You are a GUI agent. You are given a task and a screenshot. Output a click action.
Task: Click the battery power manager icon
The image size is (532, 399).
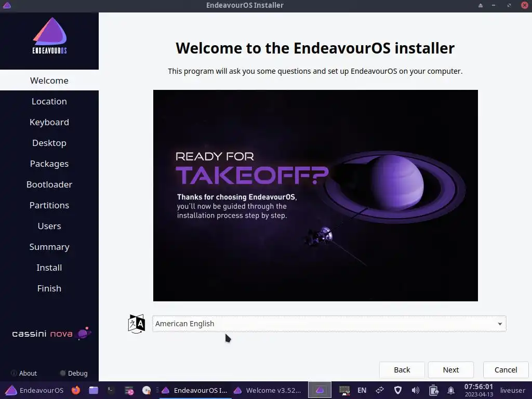(433, 390)
